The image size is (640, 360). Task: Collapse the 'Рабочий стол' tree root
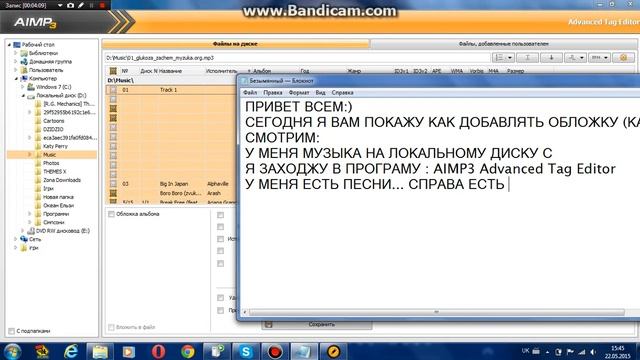(x=9, y=45)
